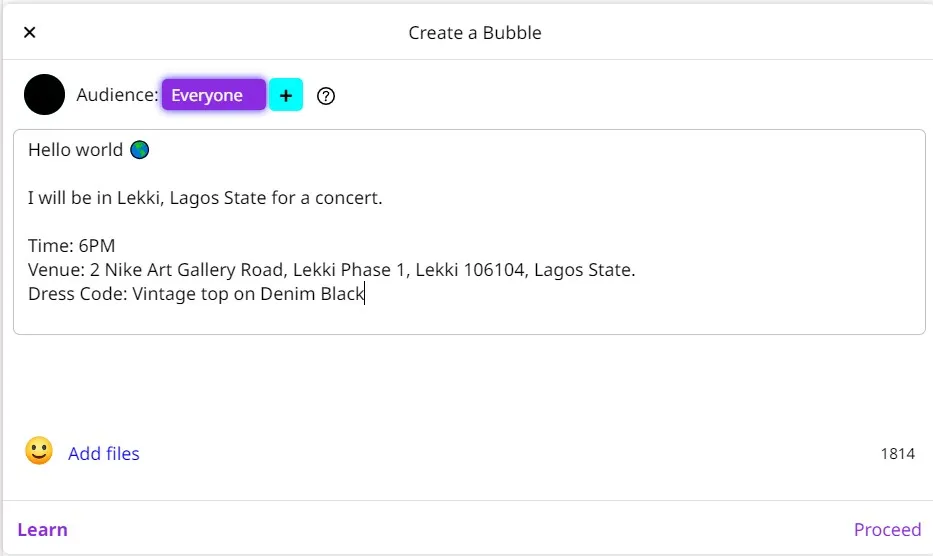The height and width of the screenshot is (556, 933).
Task: Click the black profile avatar circle
Action: click(45, 95)
